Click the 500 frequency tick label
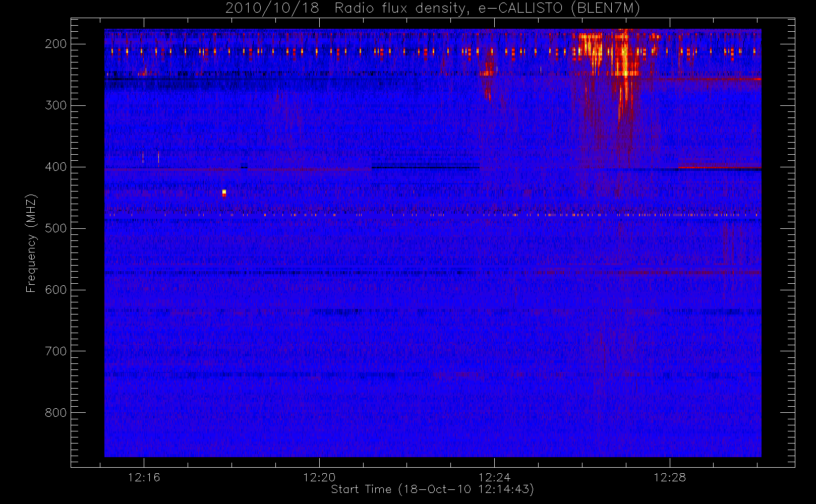Image resolution: width=816 pixels, height=504 pixels. point(56,228)
